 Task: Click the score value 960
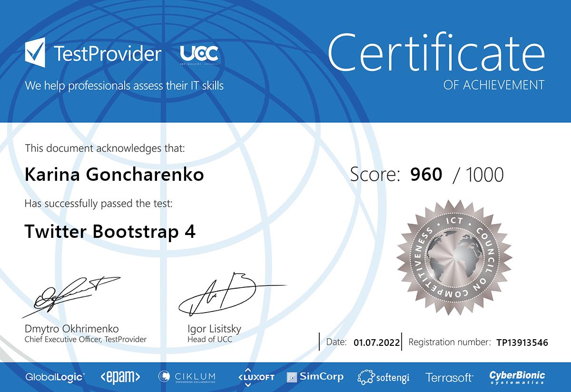pyautogui.click(x=426, y=175)
